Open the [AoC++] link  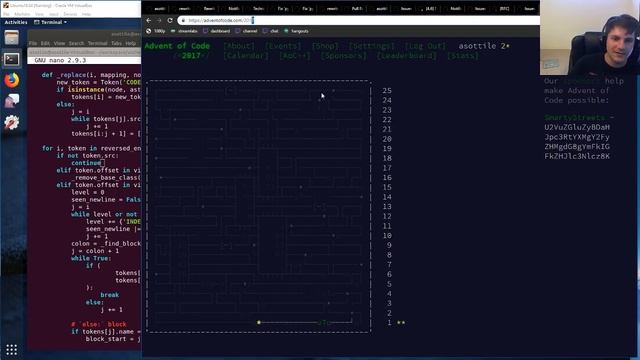coord(295,56)
